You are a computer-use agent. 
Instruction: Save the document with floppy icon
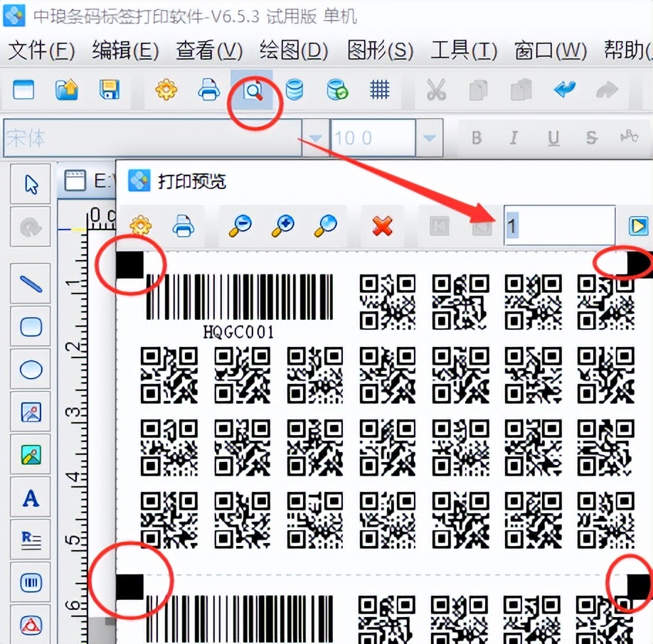(x=110, y=90)
